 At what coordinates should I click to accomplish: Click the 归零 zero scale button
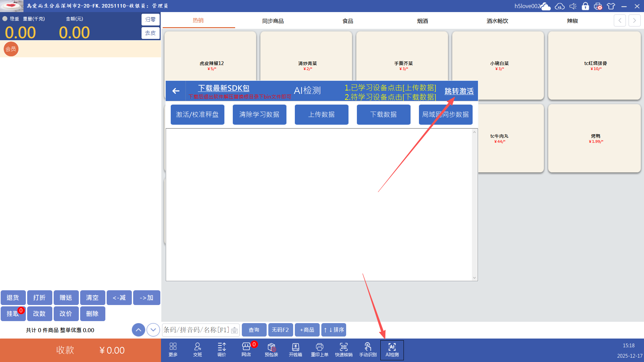tap(150, 19)
